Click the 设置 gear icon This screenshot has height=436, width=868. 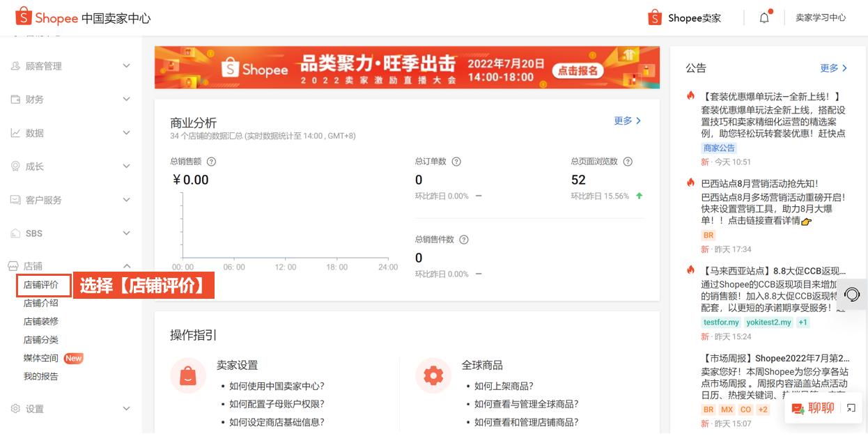[15, 408]
